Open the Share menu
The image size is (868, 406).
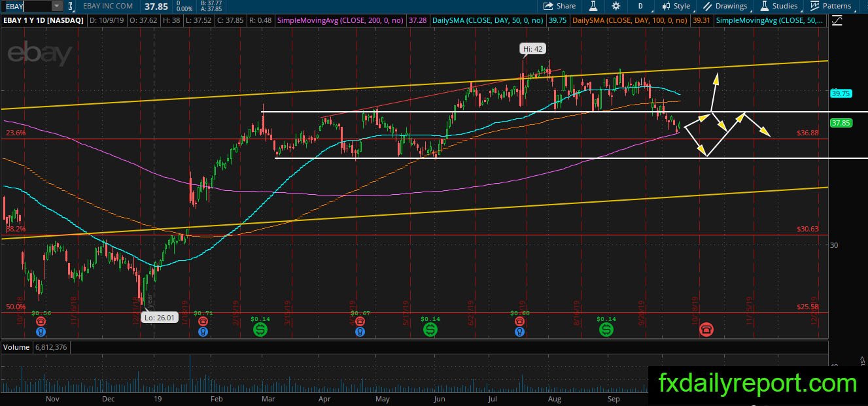559,6
